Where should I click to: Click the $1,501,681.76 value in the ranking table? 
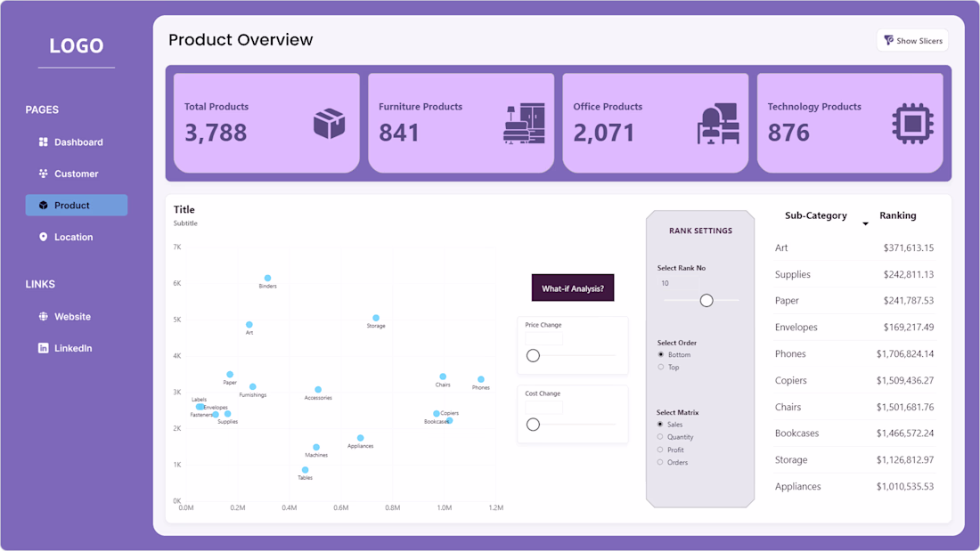pyautogui.click(x=905, y=407)
